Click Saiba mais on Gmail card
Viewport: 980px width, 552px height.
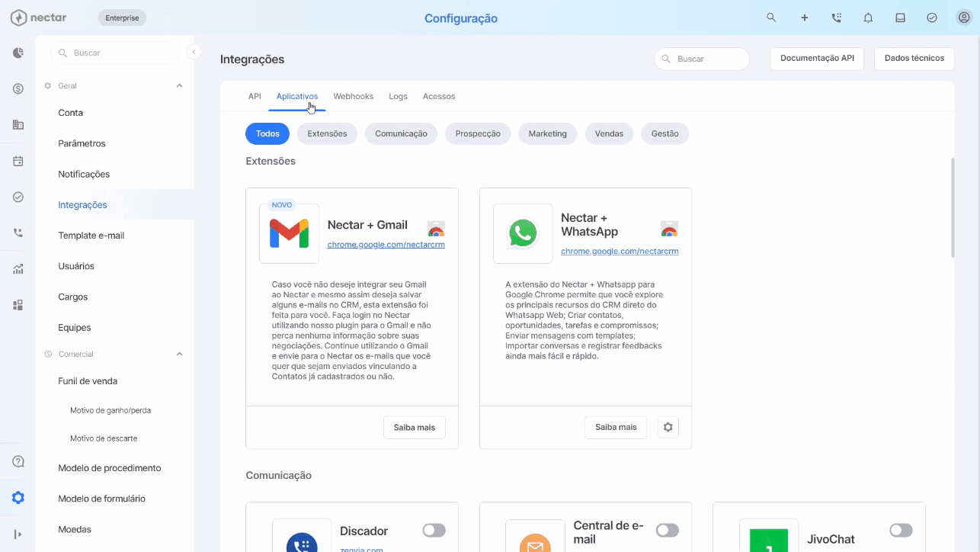pyautogui.click(x=415, y=427)
